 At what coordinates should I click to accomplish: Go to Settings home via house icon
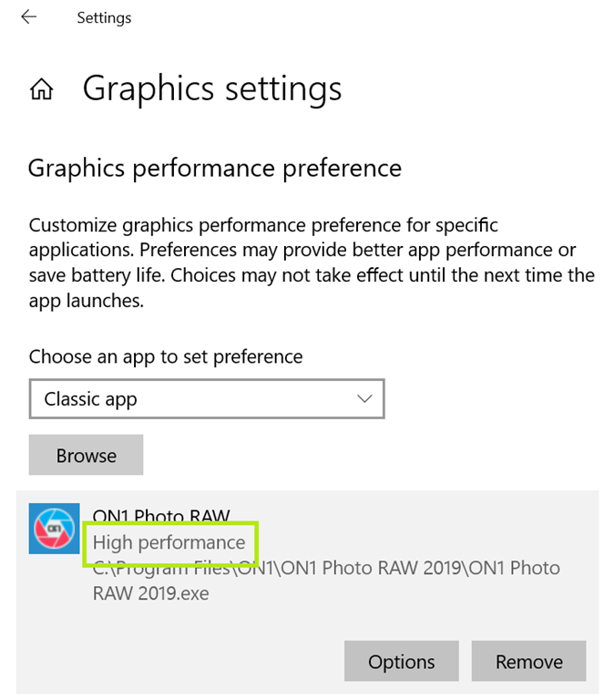coord(41,89)
